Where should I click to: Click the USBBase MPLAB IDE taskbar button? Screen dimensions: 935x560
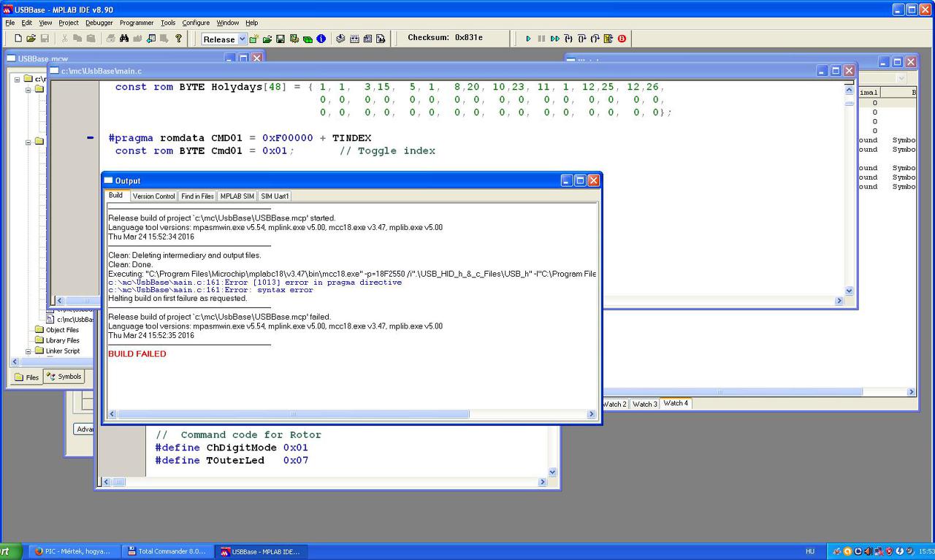[262, 551]
